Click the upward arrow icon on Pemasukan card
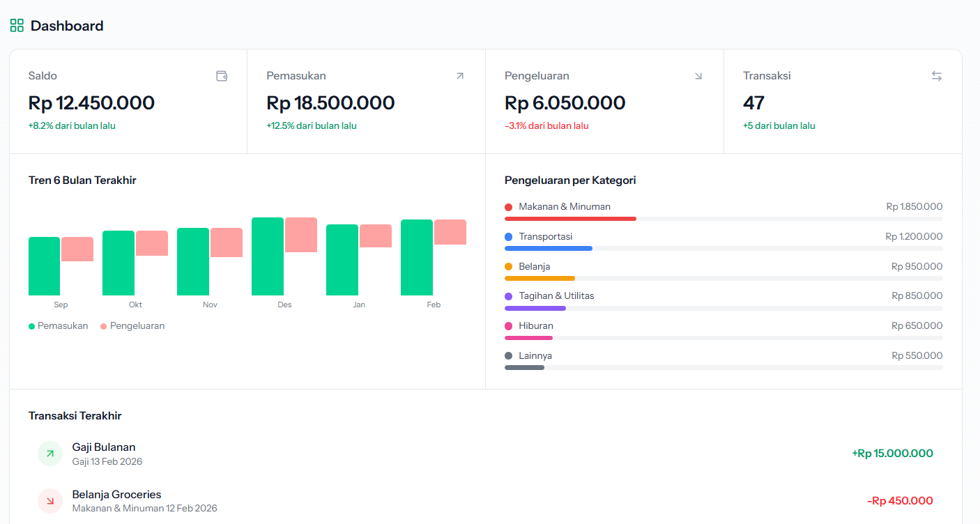This screenshot has height=524, width=980. tap(460, 75)
